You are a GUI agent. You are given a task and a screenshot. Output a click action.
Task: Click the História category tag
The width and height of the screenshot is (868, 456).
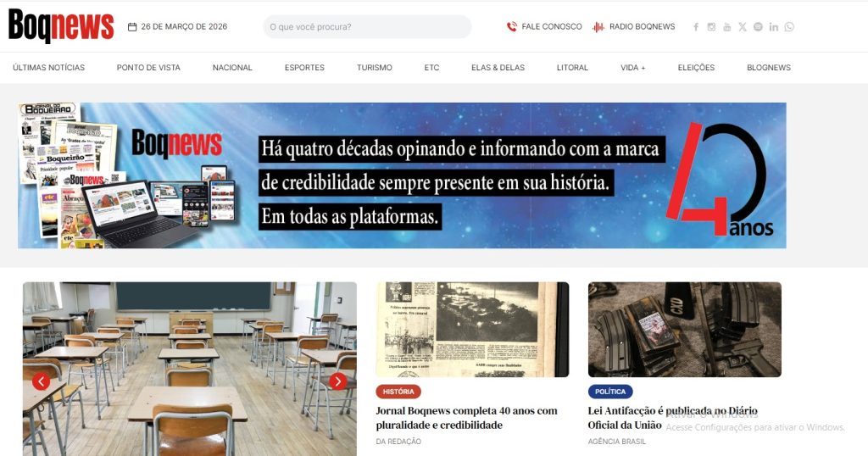click(x=398, y=392)
